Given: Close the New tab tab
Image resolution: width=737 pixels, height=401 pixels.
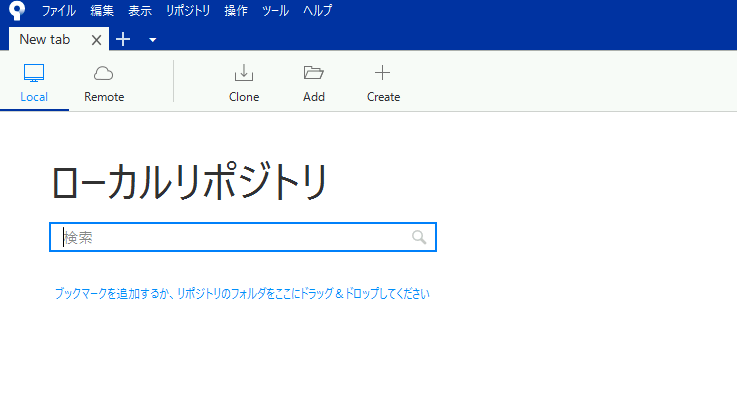Looking at the screenshot, I should [96, 40].
